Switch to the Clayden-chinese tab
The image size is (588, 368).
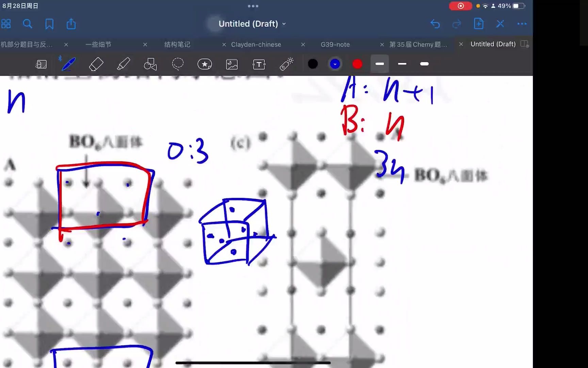(x=256, y=45)
